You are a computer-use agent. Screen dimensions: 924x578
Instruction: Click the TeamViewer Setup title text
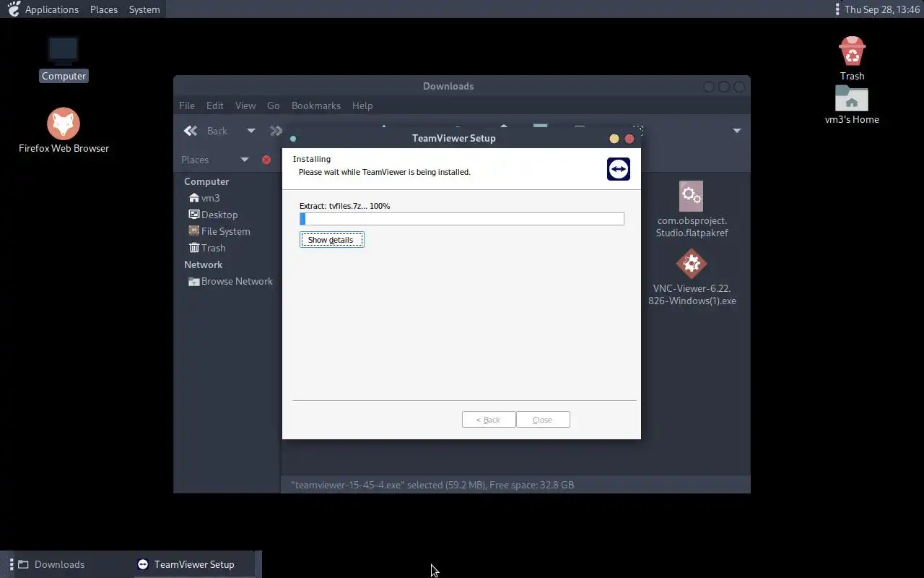(453, 138)
